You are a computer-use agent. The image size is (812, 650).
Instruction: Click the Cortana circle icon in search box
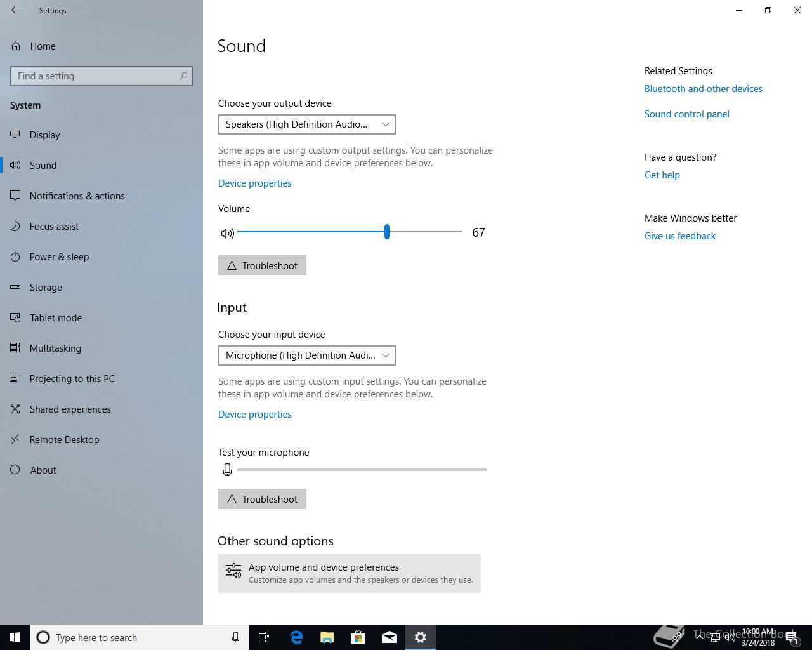tap(43, 637)
